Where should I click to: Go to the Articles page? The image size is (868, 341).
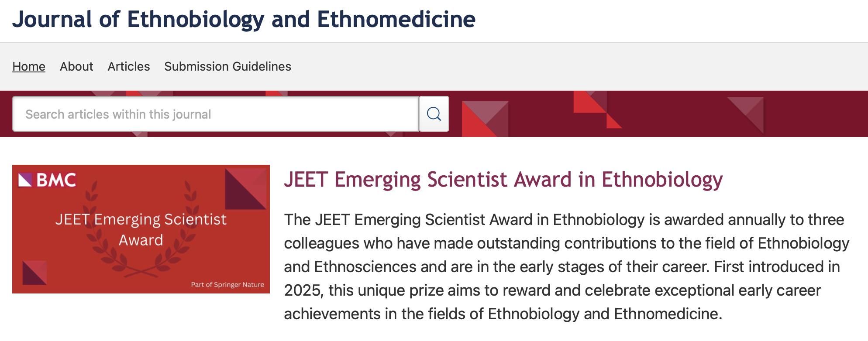point(129,66)
